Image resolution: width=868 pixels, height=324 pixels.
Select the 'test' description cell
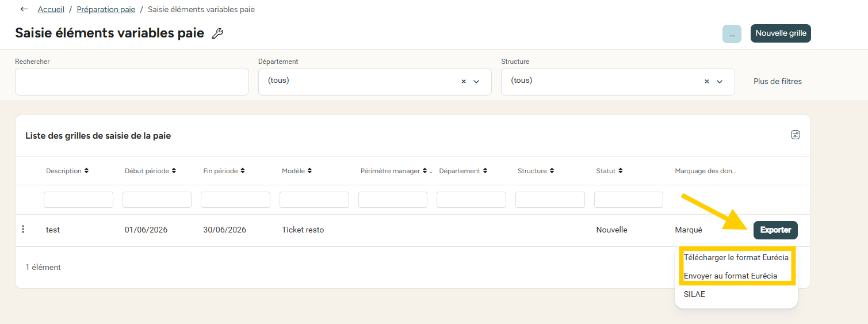pos(53,230)
